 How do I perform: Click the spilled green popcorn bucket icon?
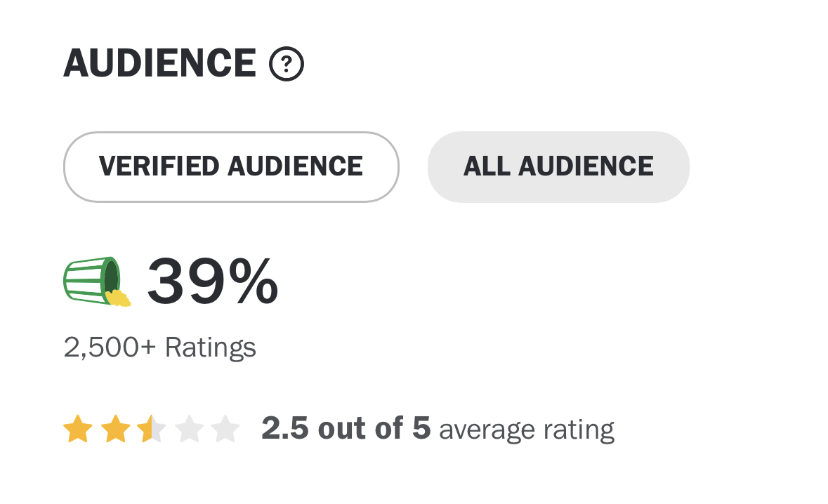pyautogui.click(x=97, y=281)
